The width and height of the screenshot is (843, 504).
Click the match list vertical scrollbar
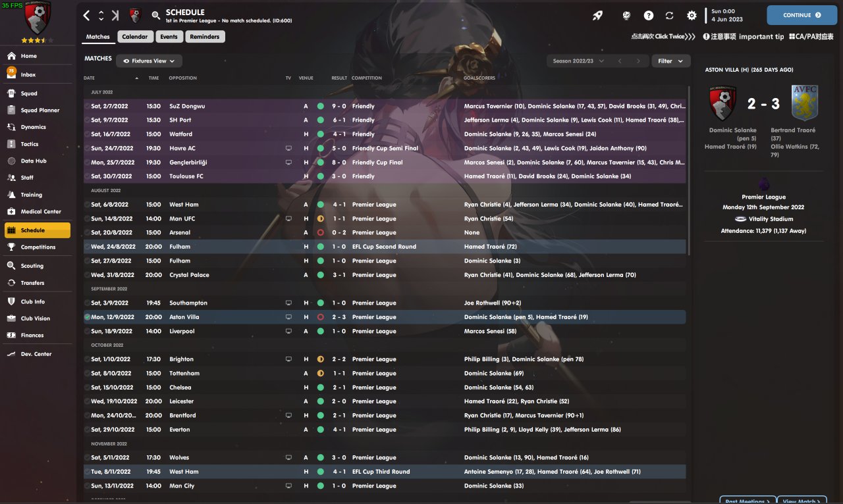point(690,171)
